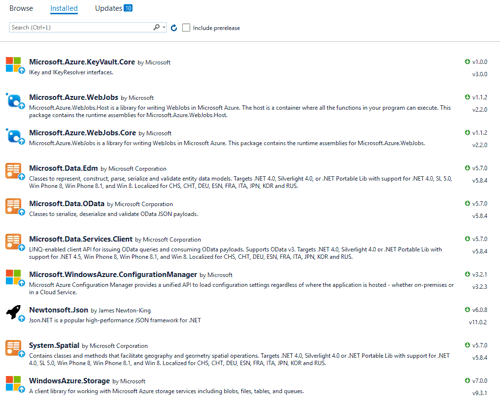Click the Microsoft.Azure.KeyVault.Core package icon

pos(13,64)
